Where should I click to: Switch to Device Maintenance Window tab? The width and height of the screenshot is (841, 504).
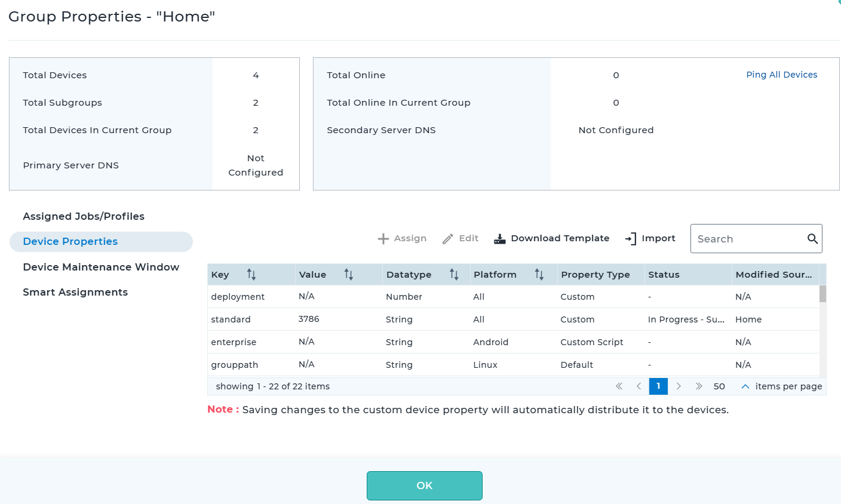(101, 267)
